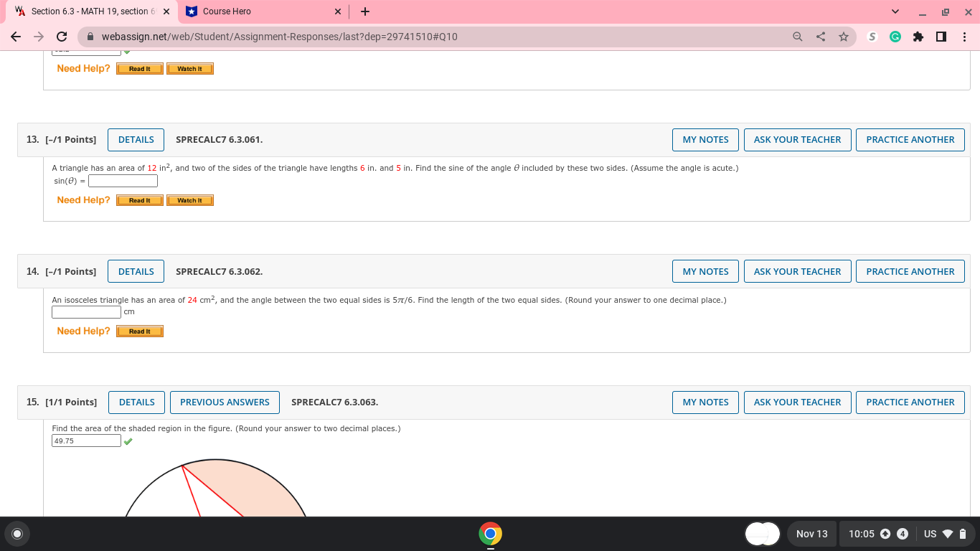
Task: Open the Chrome three-dot menu
Action: pyautogui.click(x=963, y=36)
